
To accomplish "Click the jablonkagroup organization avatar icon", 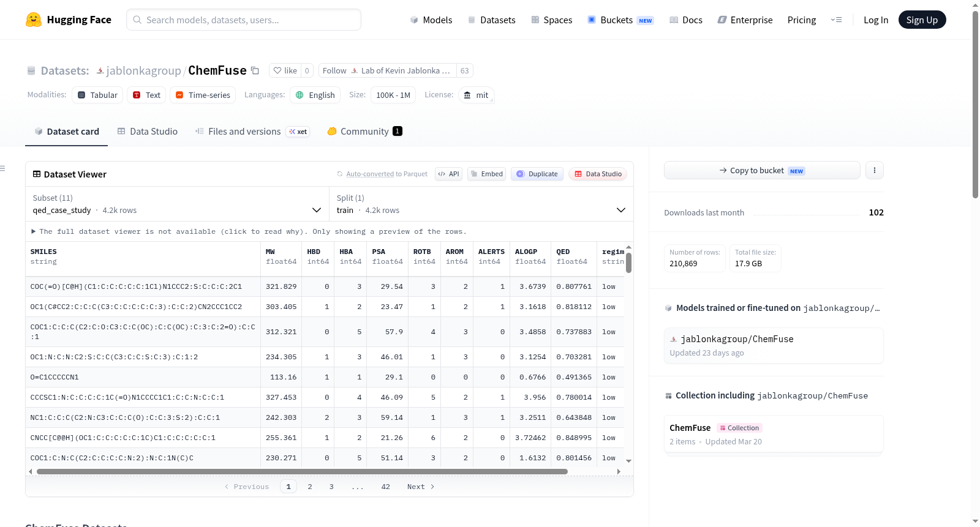I will tap(100, 70).
